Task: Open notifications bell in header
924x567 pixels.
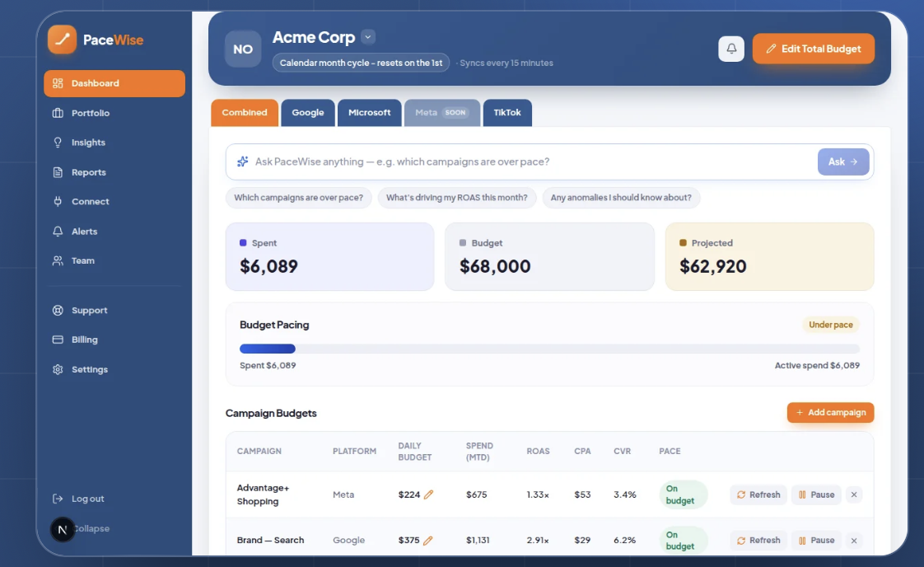Action: click(730, 49)
